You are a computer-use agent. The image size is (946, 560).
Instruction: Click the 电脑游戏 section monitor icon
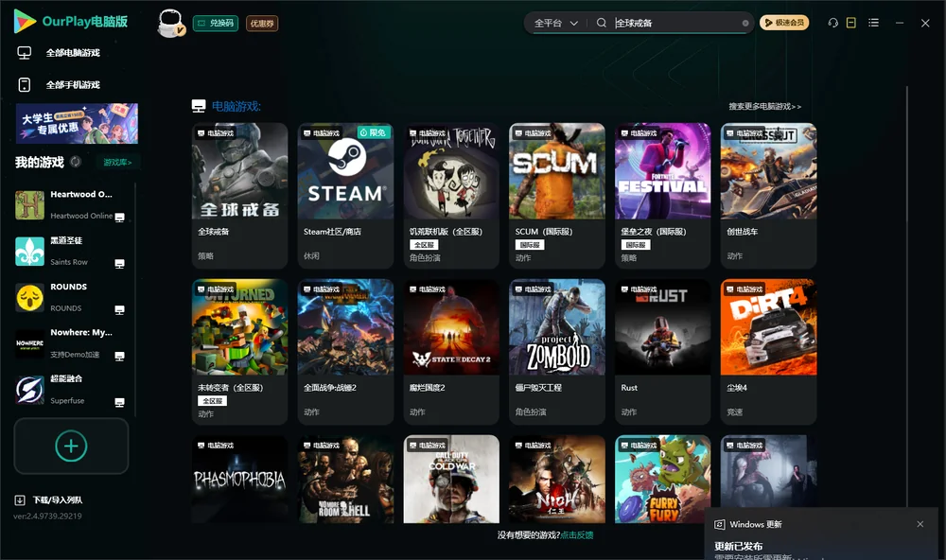pos(199,106)
